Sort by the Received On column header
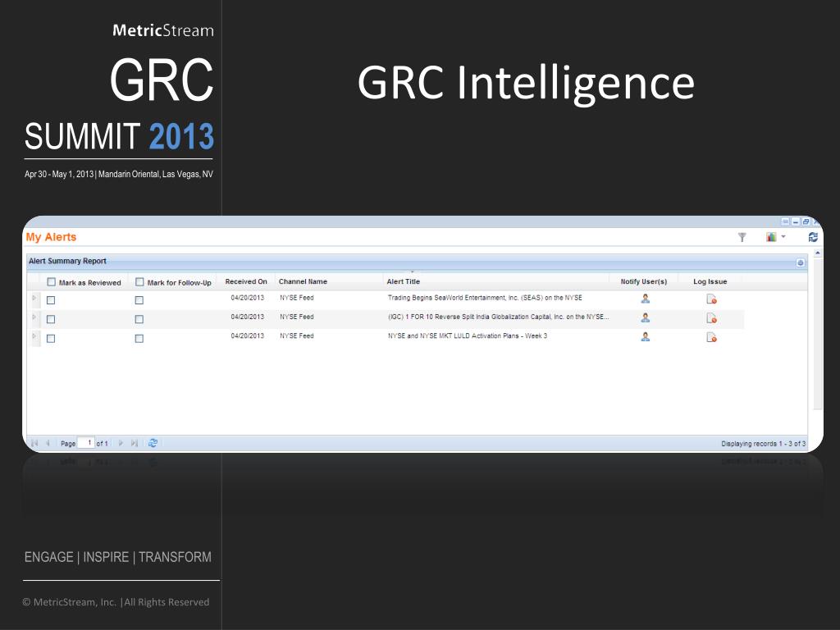 [246, 281]
